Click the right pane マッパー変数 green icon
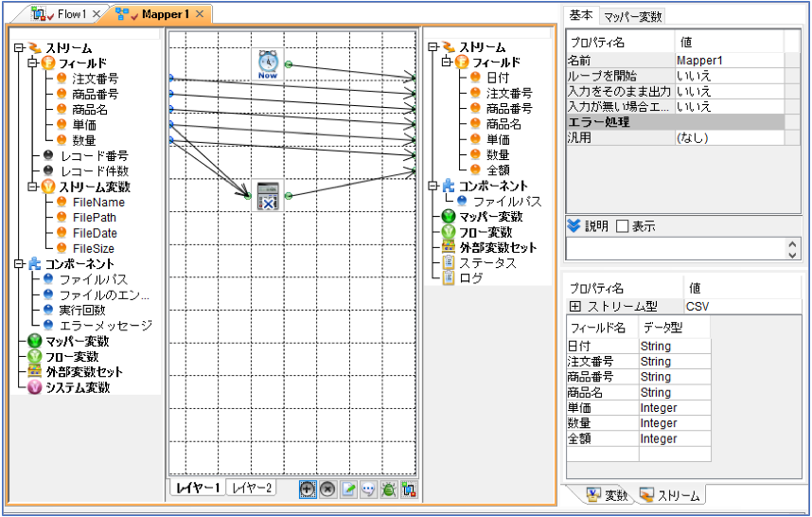 click(449, 216)
